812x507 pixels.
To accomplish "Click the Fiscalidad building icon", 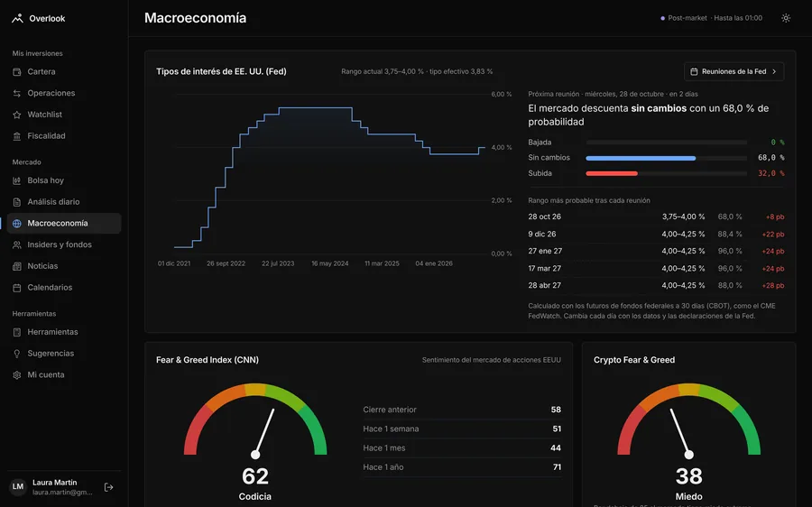I will [x=17, y=136].
